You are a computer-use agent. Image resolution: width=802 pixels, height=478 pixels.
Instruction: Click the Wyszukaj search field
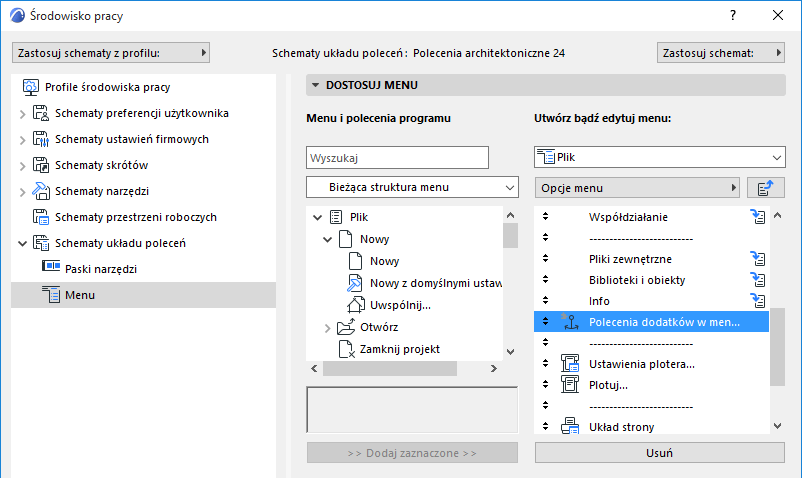pyautogui.click(x=396, y=158)
